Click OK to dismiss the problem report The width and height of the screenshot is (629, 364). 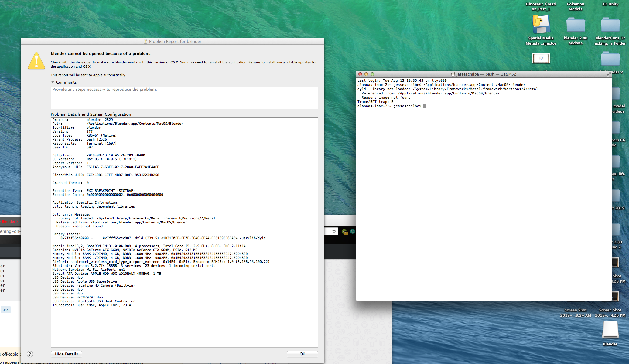302,354
